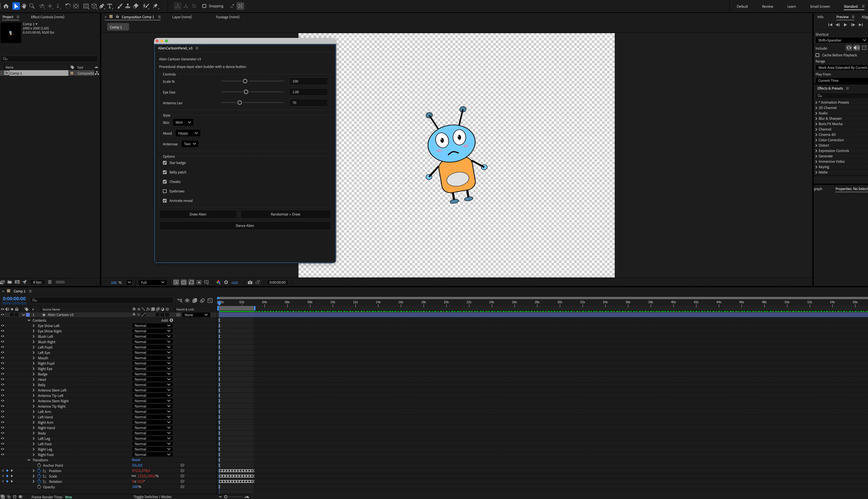Expand the Left Eye shape group

pos(34,353)
